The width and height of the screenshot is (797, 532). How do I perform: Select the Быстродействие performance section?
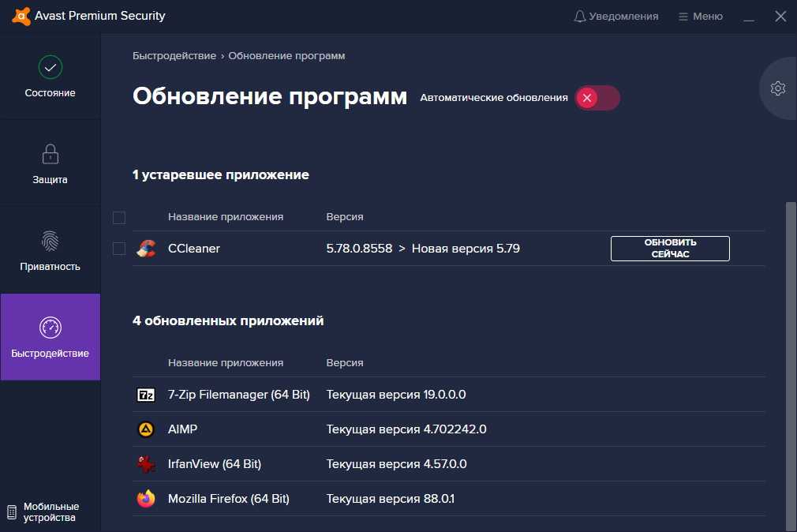point(51,337)
